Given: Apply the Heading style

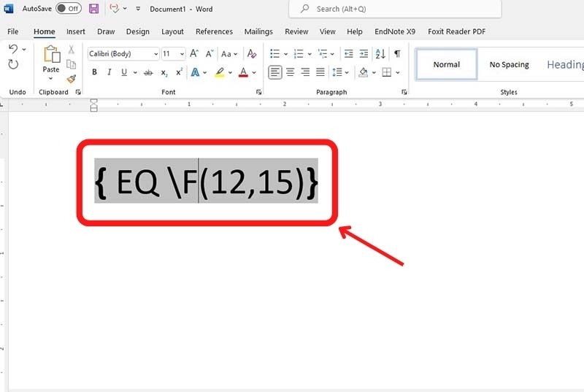Looking at the screenshot, I should coord(564,64).
